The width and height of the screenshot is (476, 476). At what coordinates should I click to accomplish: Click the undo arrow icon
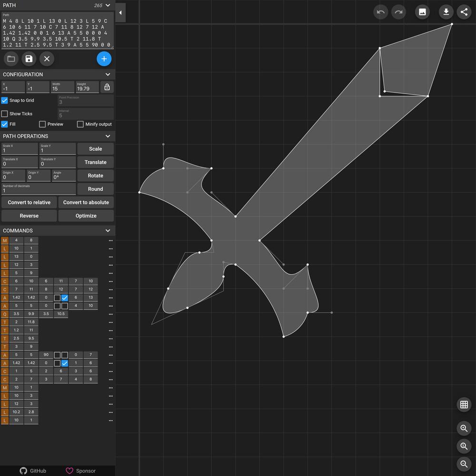(x=380, y=12)
